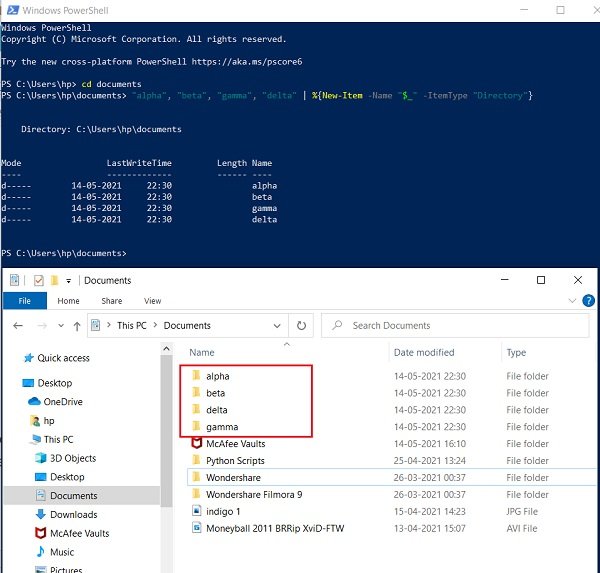Click the Music note icon in sidebar
600x573 pixels.
[x=41, y=552]
